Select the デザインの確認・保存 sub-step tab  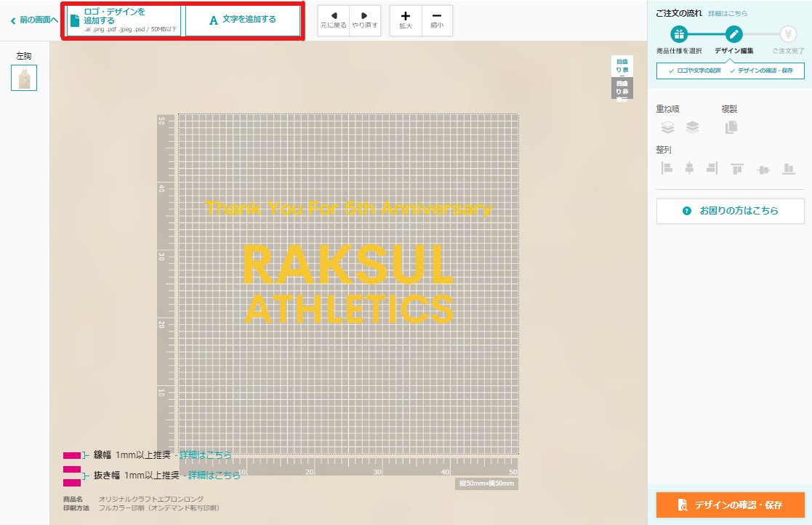pos(761,71)
